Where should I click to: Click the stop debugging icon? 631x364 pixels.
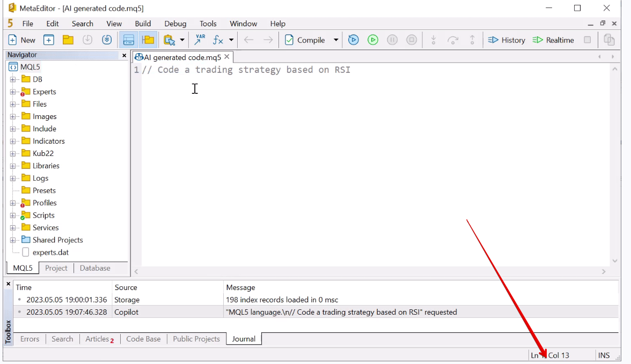tap(411, 40)
